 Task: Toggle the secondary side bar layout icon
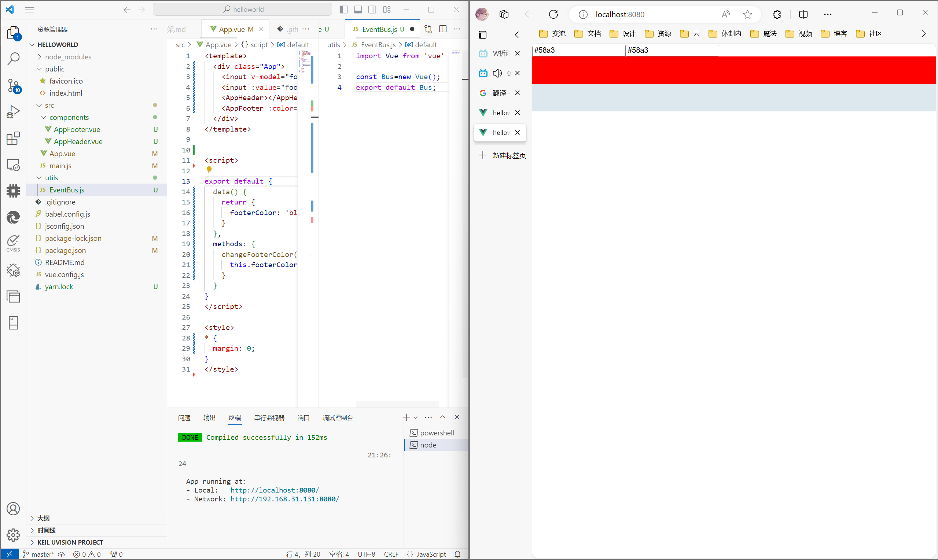pyautogui.click(x=372, y=10)
